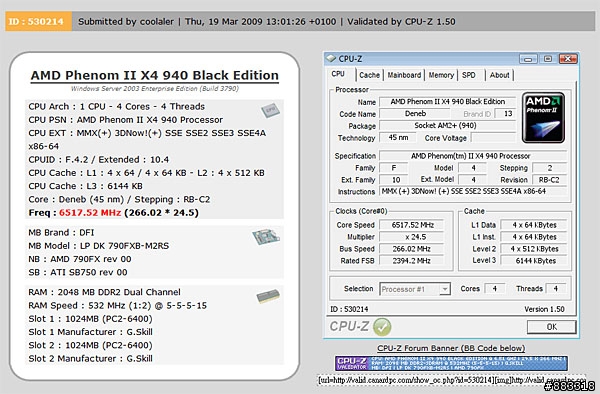This screenshot has width=600, height=394.
Task: Click the 'RAM Speed : 532 MHz' line
Action: click(117, 305)
